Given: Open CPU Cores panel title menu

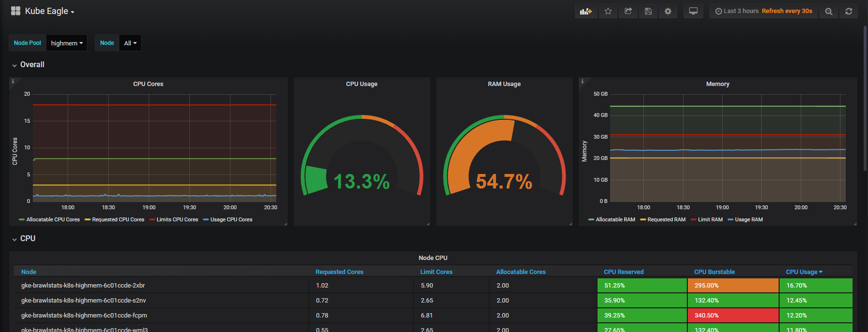Looking at the screenshot, I should coord(148,84).
